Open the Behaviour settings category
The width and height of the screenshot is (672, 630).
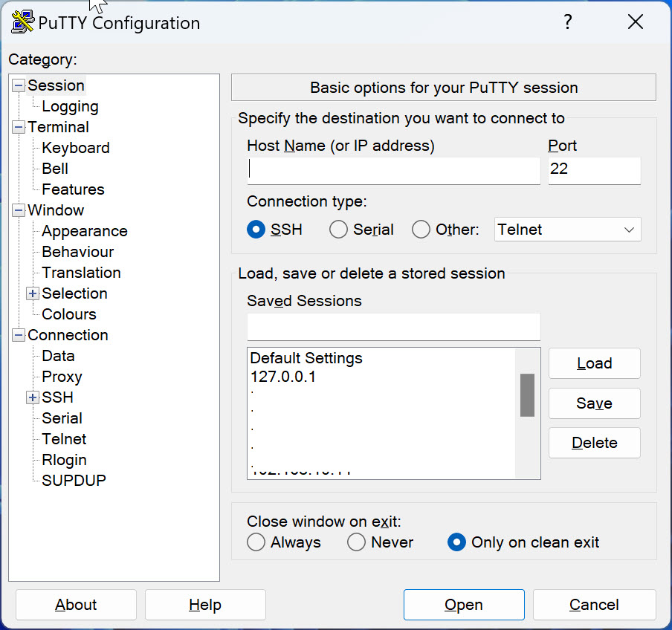[78, 252]
